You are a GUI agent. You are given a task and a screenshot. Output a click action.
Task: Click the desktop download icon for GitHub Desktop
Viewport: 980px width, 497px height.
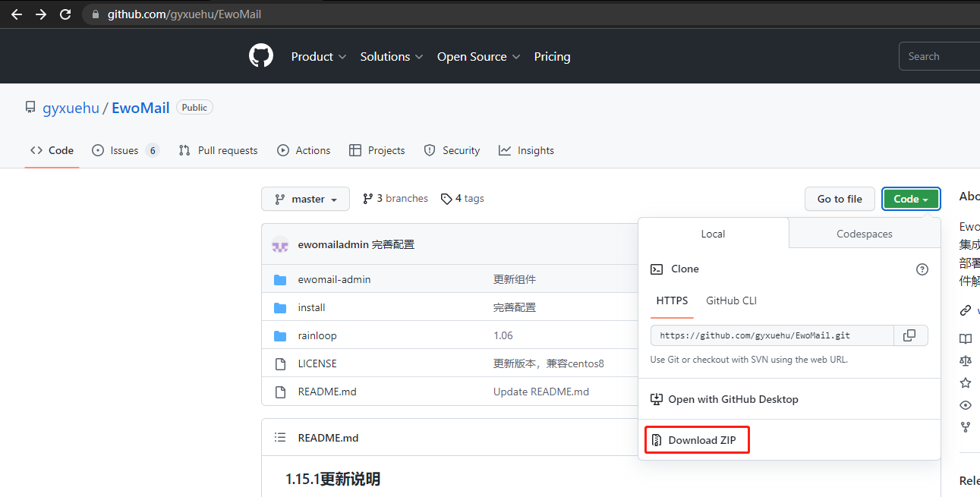657,399
